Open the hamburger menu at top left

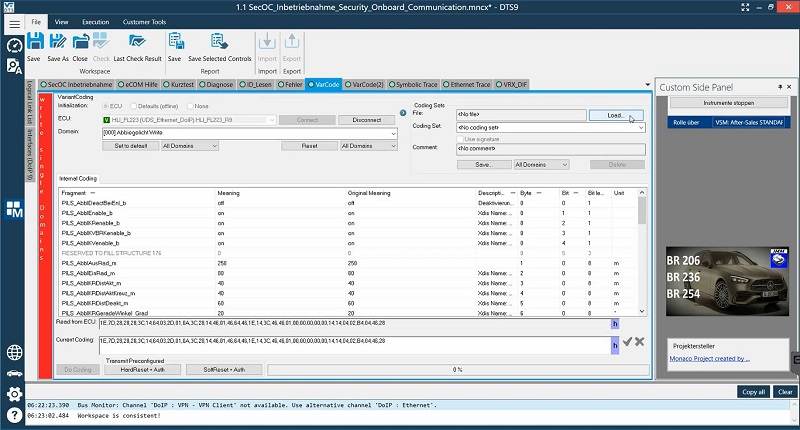[x=14, y=23]
